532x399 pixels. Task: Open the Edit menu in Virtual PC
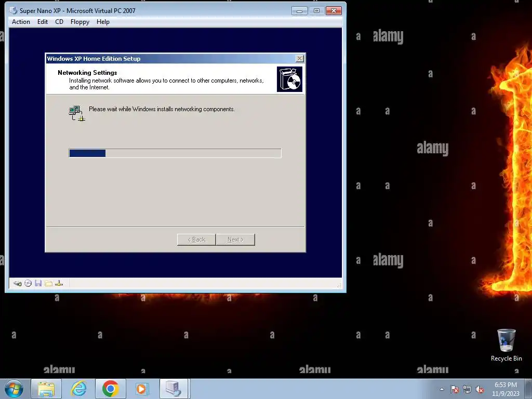click(43, 22)
